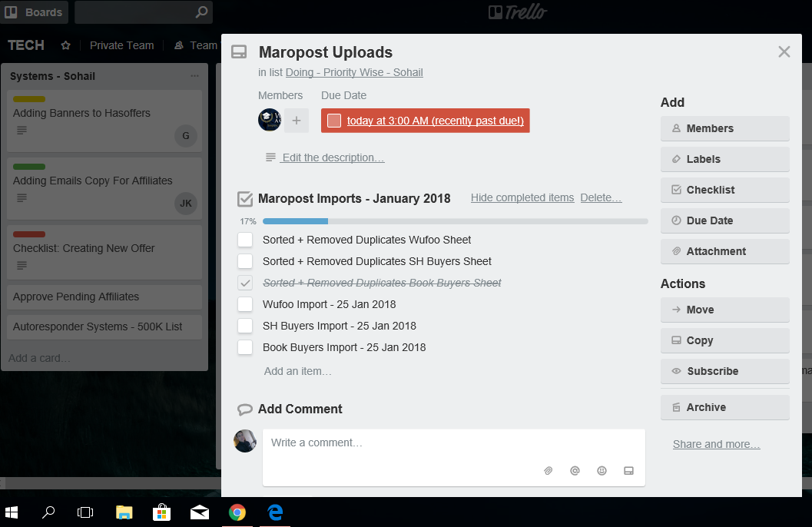Click 'Share and more…' link
This screenshot has height=527, width=812.
[717, 444]
